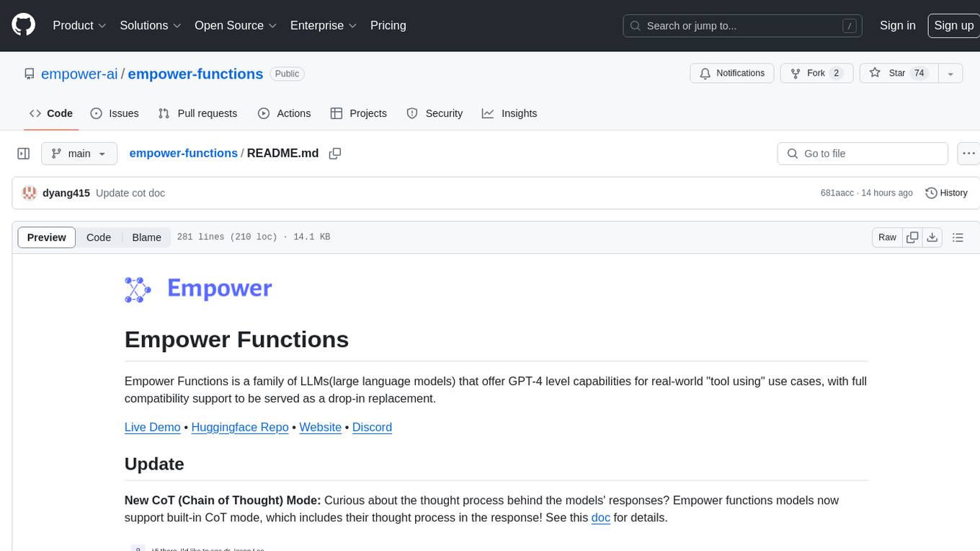Click the '14 hours ago' timestamp
Viewport: 980px width, 551px height.
point(887,193)
